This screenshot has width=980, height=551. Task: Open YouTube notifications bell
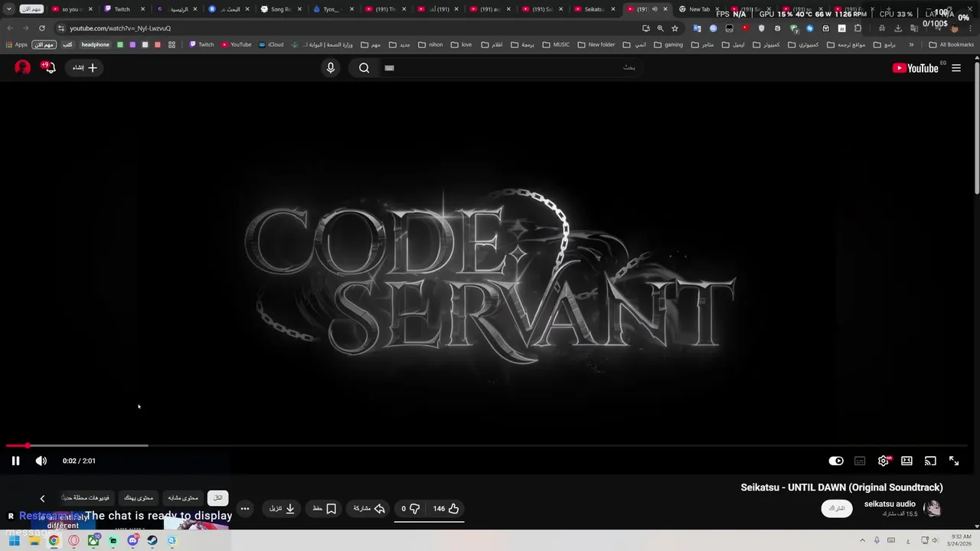pos(50,67)
